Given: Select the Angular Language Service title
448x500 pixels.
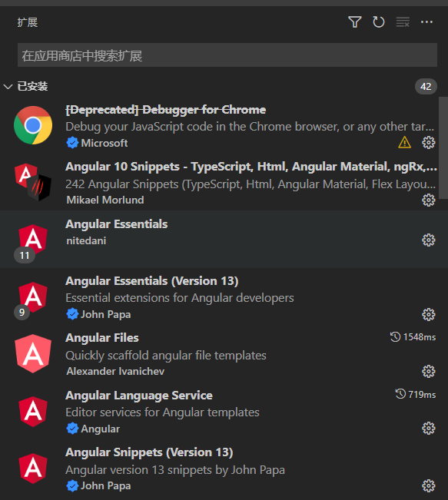Looking at the screenshot, I should (139, 396).
